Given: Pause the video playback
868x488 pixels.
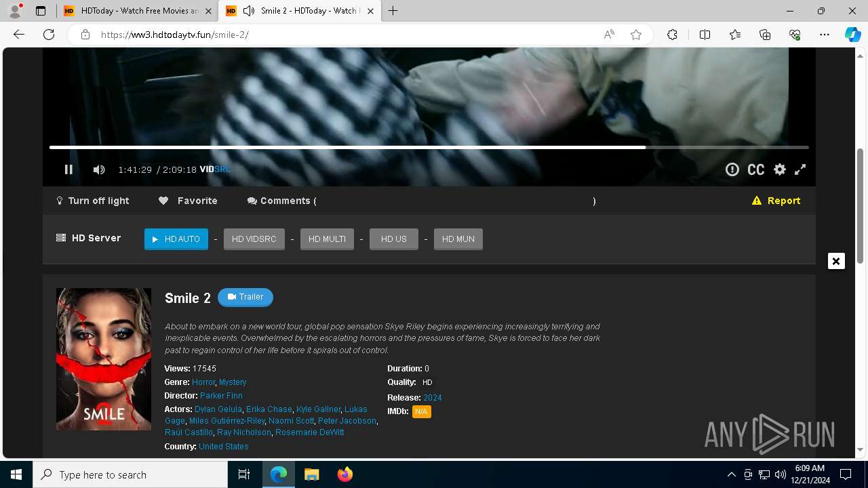Looking at the screenshot, I should pyautogui.click(x=68, y=169).
